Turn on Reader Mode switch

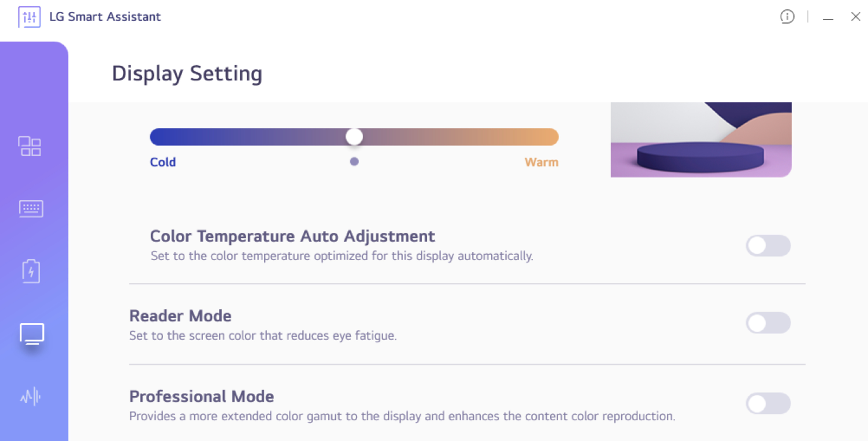tap(768, 323)
